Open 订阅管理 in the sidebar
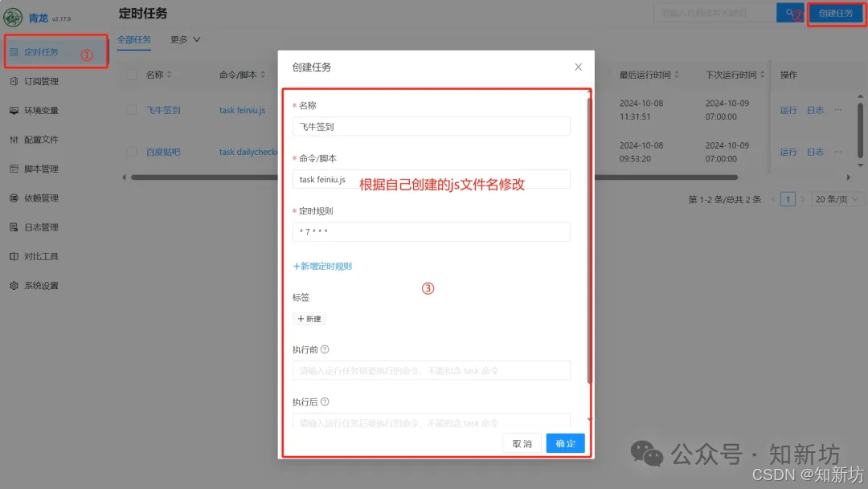 42,81
